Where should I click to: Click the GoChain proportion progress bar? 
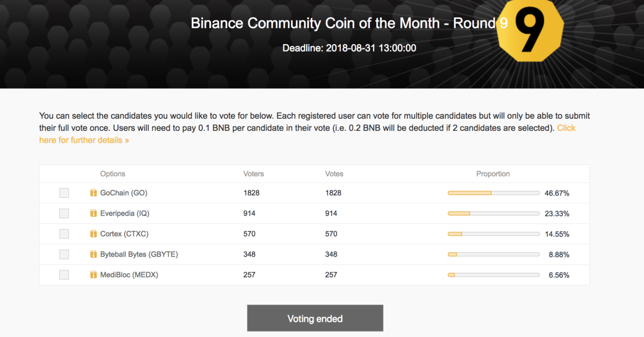[x=493, y=193]
